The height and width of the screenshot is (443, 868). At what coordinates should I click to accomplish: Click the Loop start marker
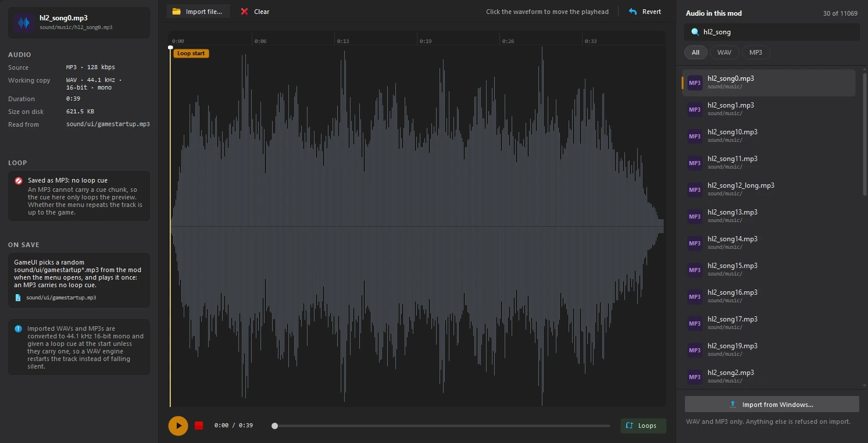[x=191, y=53]
